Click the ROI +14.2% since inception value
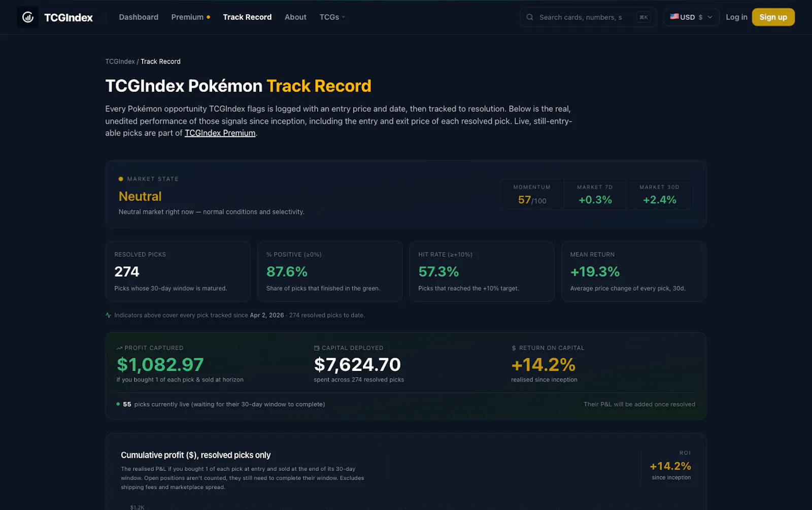 (x=670, y=466)
